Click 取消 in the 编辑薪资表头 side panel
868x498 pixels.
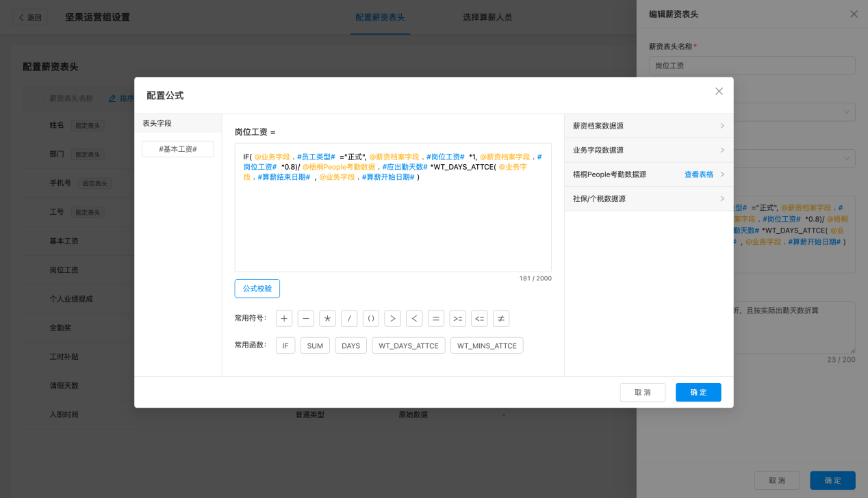coord(777,480)
